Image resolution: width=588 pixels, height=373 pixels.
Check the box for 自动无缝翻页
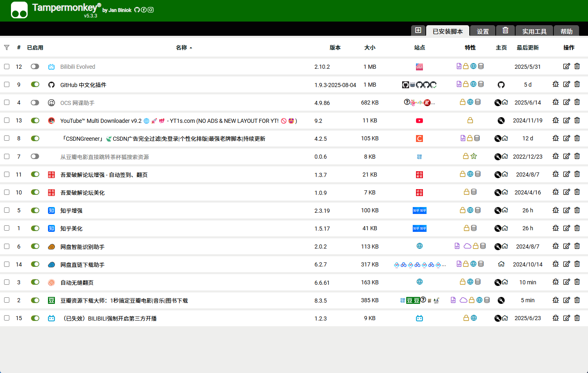pos(7,282)
